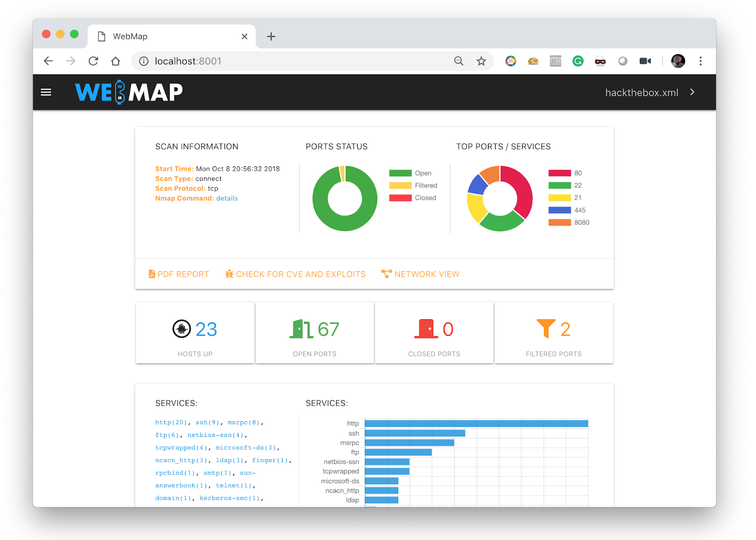Click the Grammarly extension icon
Viewport: 756px width, 540px height.
tap(577, 61)
